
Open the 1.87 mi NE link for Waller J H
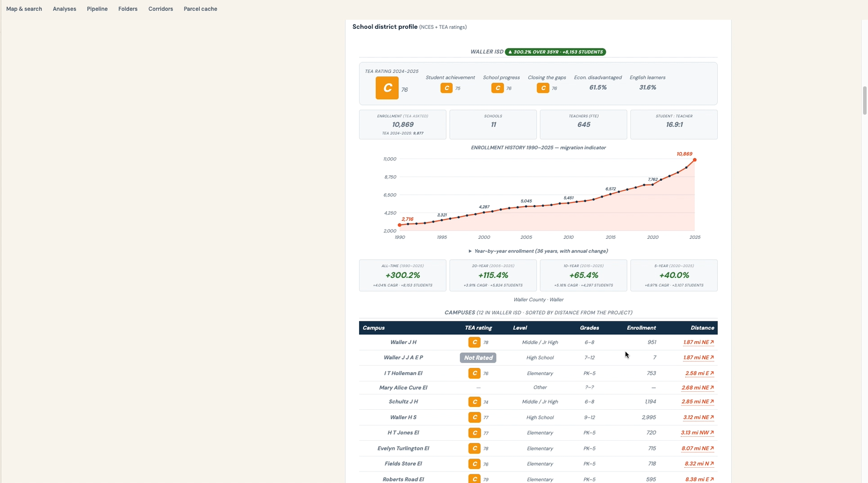point(698,342)
